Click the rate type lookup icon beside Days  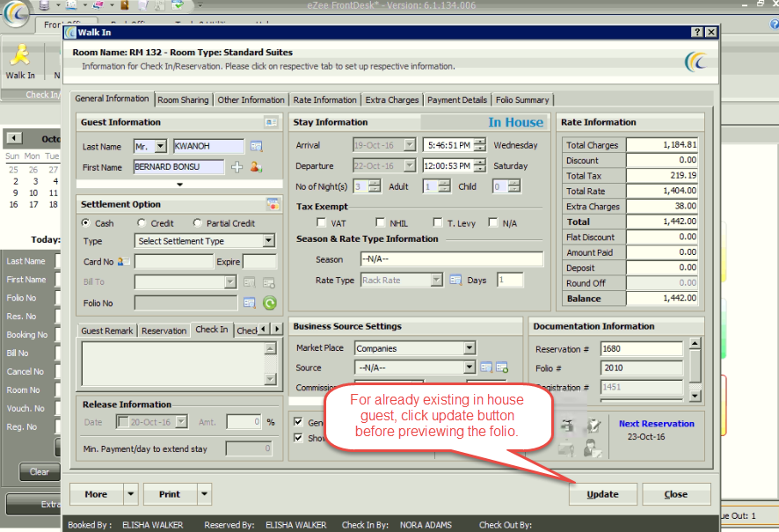(x=455, y=281)
